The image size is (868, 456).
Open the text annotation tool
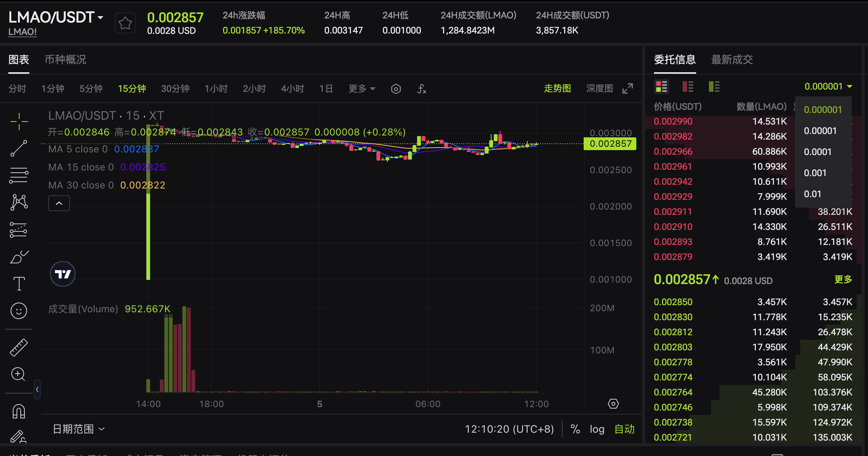pyautogui.click(x=19, y=283)
